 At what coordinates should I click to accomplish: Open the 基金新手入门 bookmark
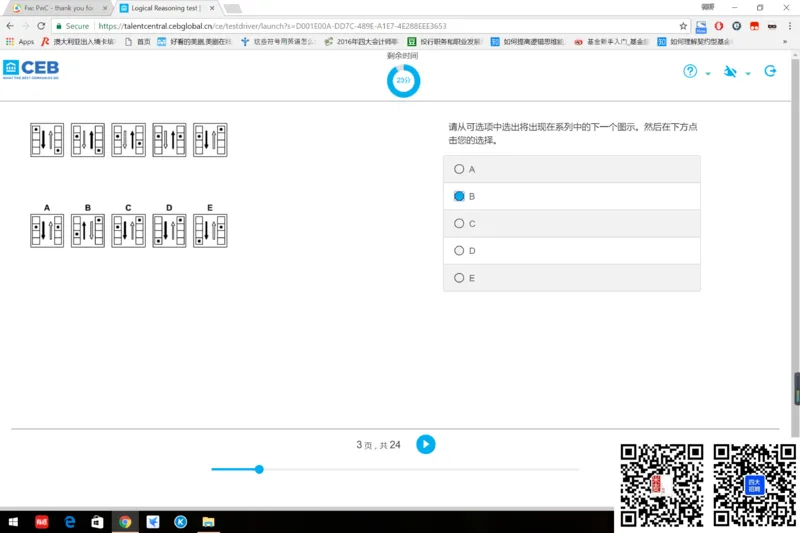click(612, 42)
